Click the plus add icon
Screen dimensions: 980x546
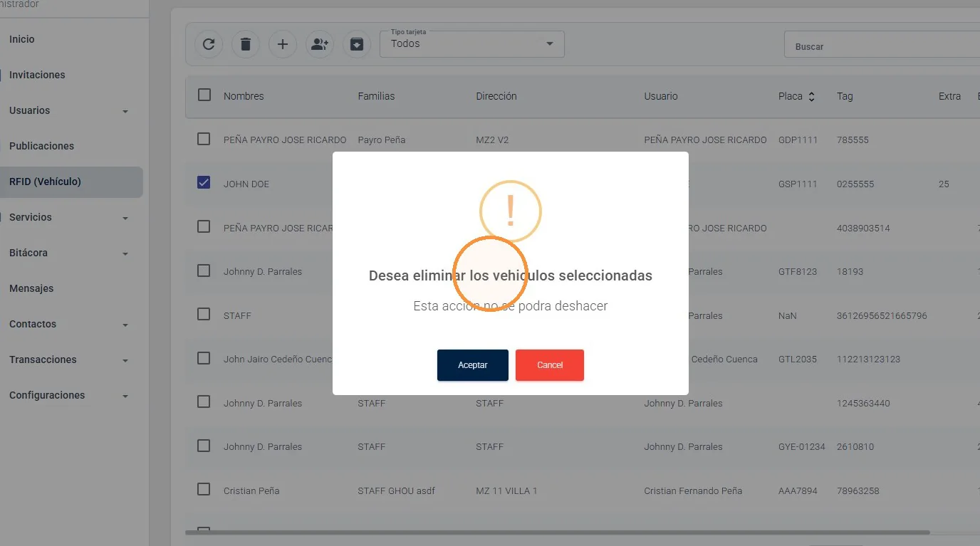(283, 44)
